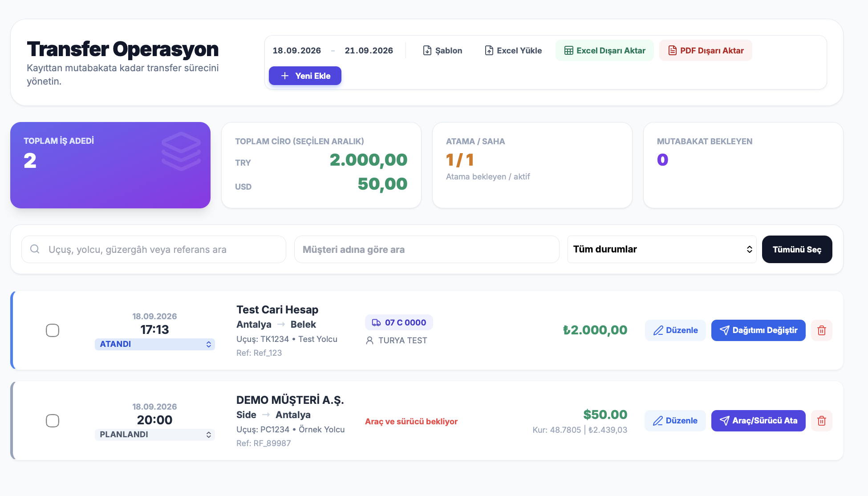Screen dimensions: 868x496
Task: Click the Ref: RF_89987 reference text
Action: click(264, 443)
